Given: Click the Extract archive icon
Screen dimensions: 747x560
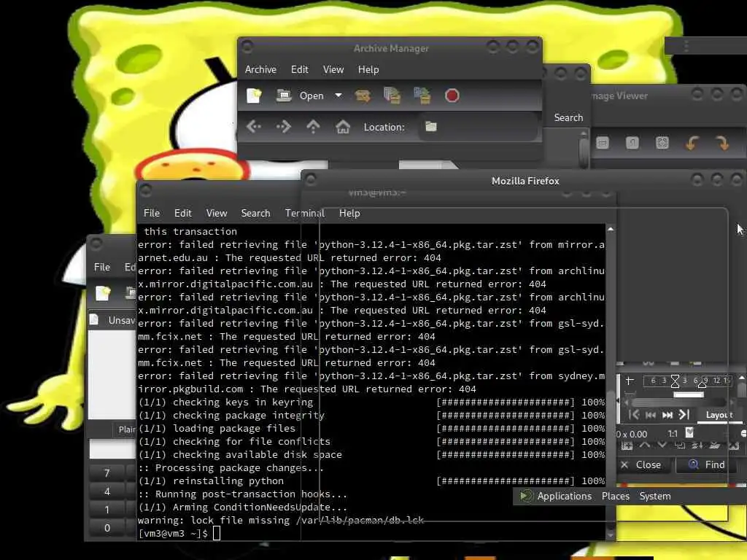Looking at the screenshot, I should [x=363, y=96].
